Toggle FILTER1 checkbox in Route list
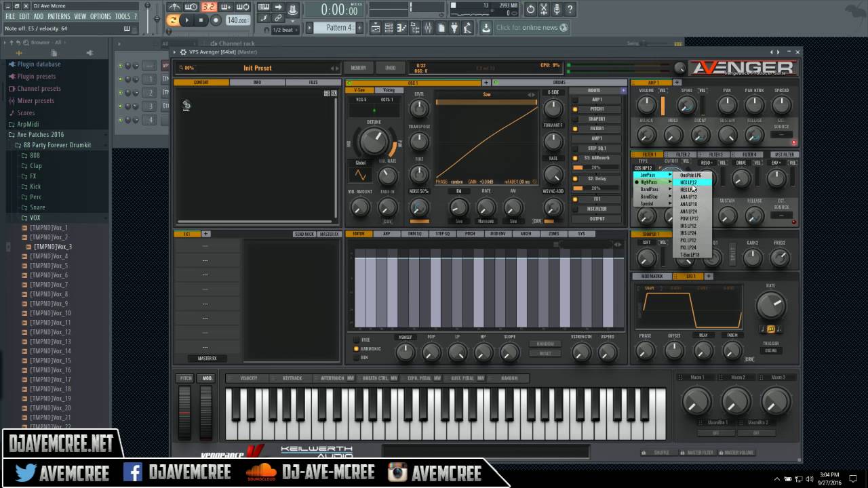Screen dimensions: 868x488 (x=575, y=129)
